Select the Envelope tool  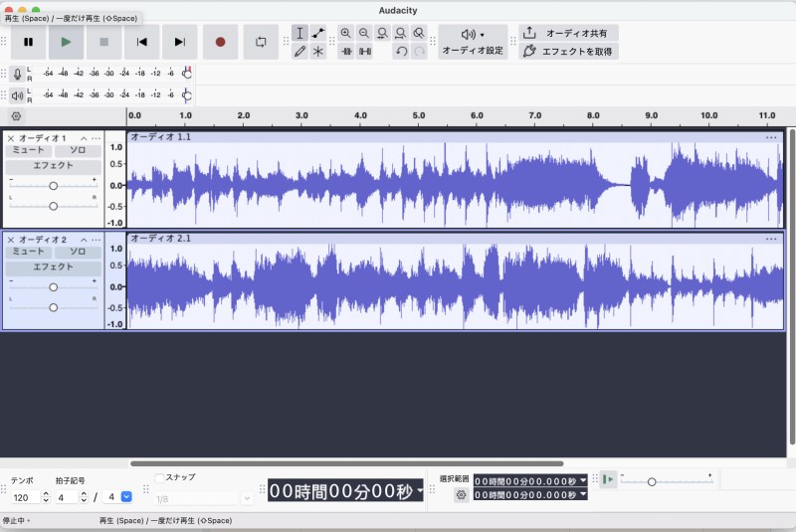[x=318, y=33]
